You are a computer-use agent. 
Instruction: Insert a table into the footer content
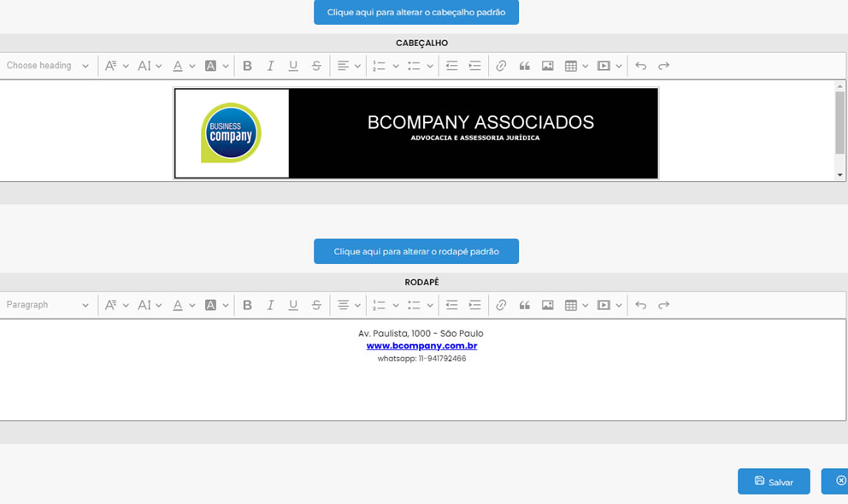point(572,305)
